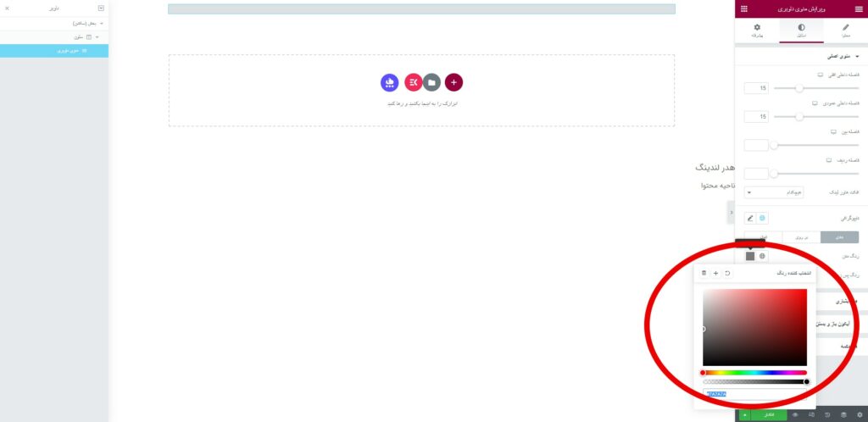The width and height of the screenshot is (868, 422).
Task: Click the hue rainbow slider
Action: [x=754, y=373]
